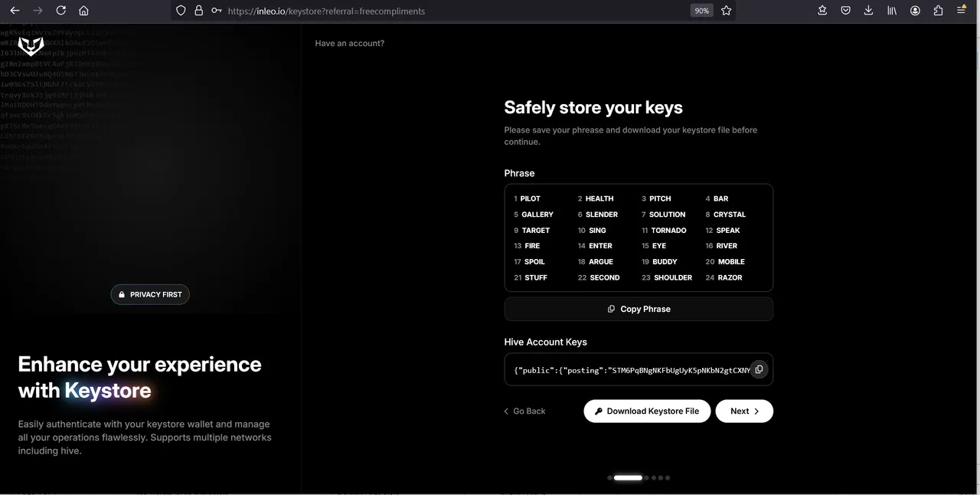The image size is (980, 495).
Task: Click the Phrase section label
Action: (519, 173)
